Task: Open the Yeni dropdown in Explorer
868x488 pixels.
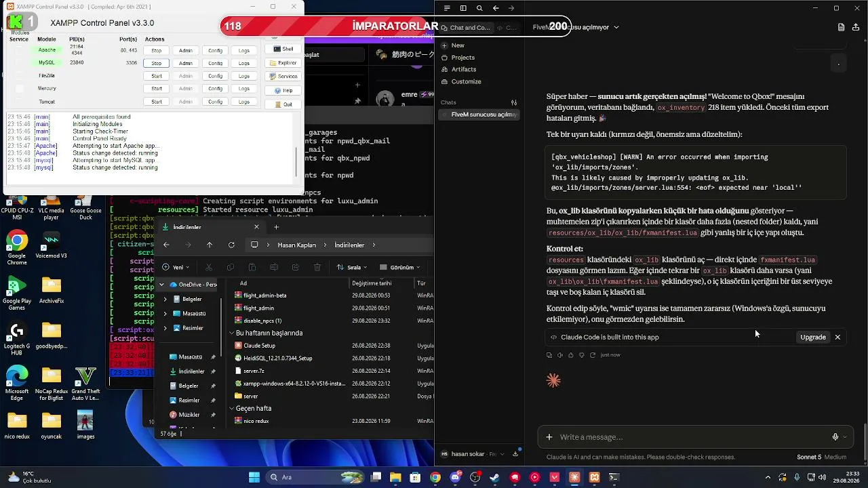Action: [x=176, y=267]
